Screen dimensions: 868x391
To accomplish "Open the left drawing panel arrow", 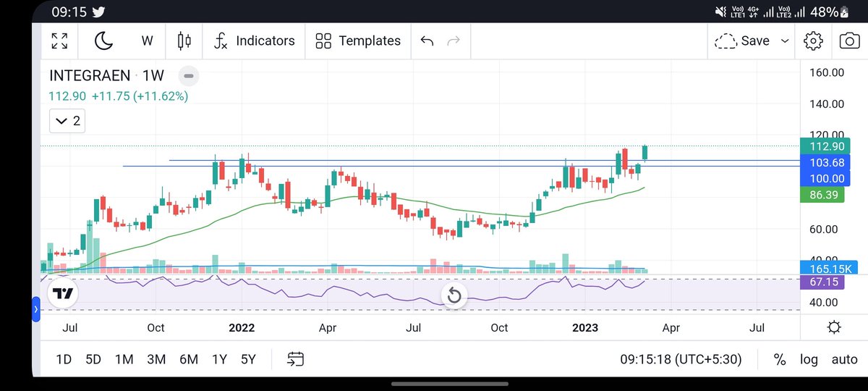I will point(36,310).
